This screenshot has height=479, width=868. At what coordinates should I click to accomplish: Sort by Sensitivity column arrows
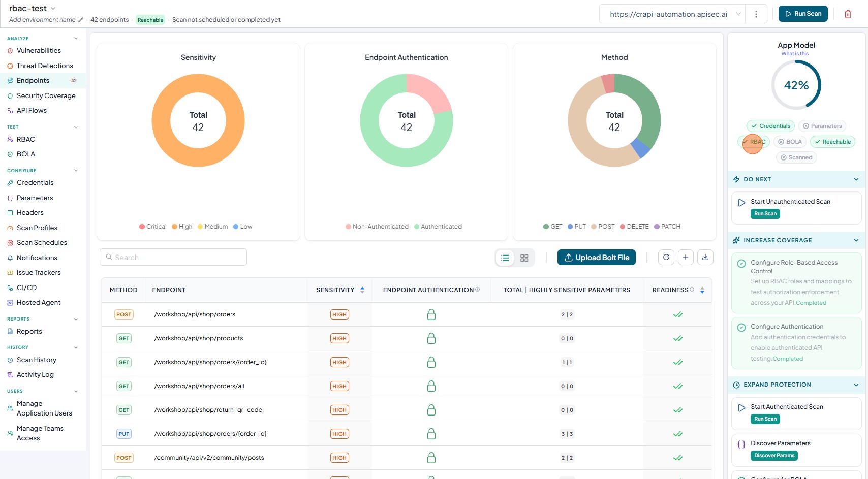click(x=362, y=290)
